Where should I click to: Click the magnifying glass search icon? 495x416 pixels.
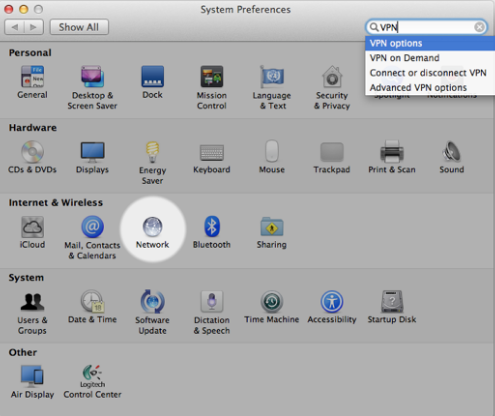(374, 27)
